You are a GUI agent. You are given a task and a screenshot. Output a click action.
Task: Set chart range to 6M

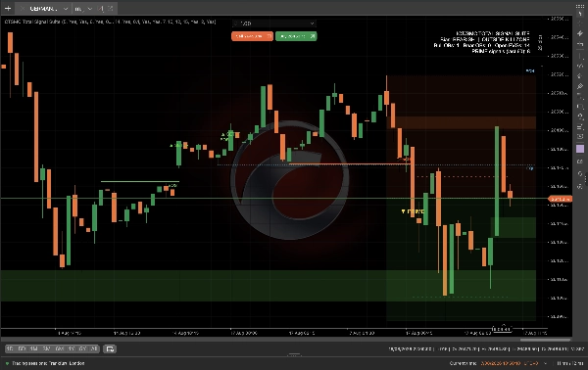click(x=59, y=348)
